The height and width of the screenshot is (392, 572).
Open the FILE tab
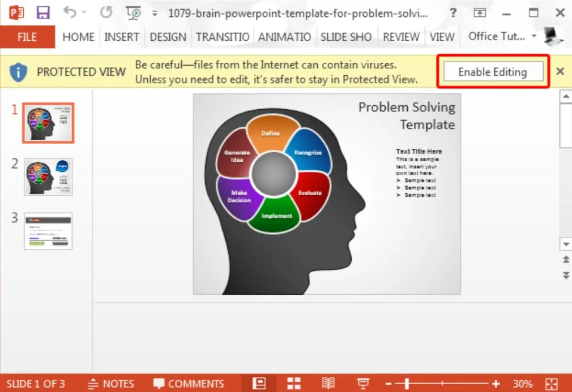point(27,37)
